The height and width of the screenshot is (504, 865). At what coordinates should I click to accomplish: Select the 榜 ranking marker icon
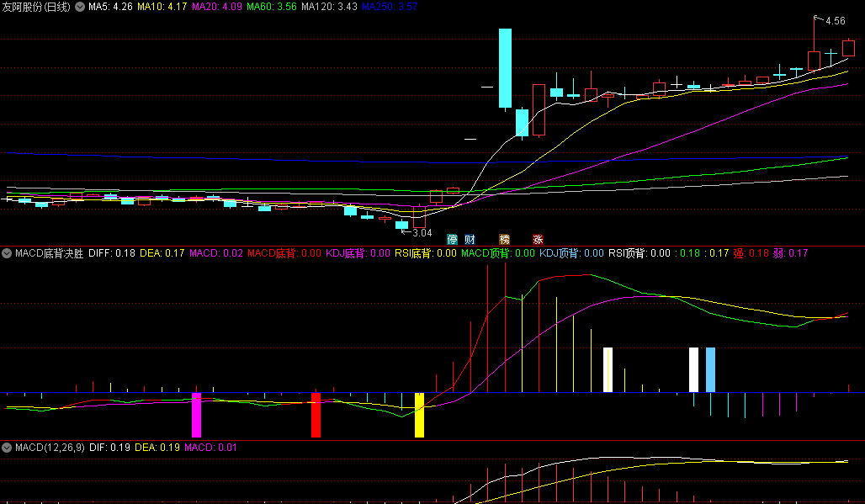(x=504, y=239)
